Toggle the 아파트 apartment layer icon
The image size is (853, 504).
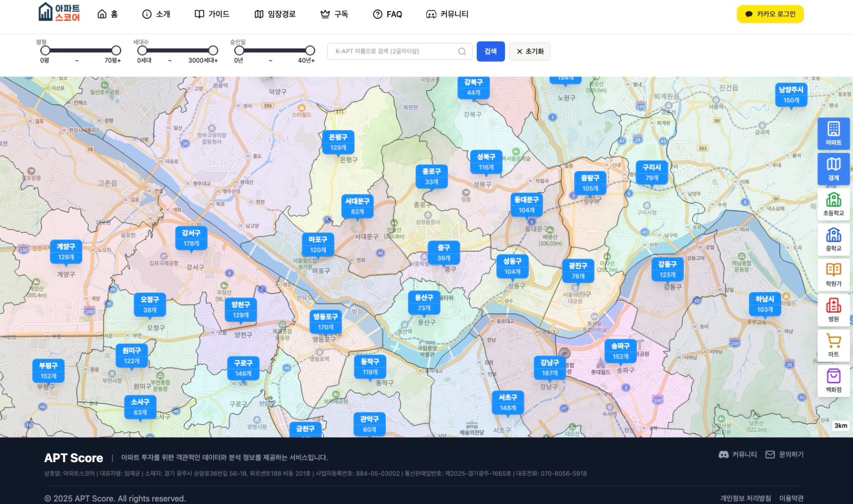click(833, 133)
